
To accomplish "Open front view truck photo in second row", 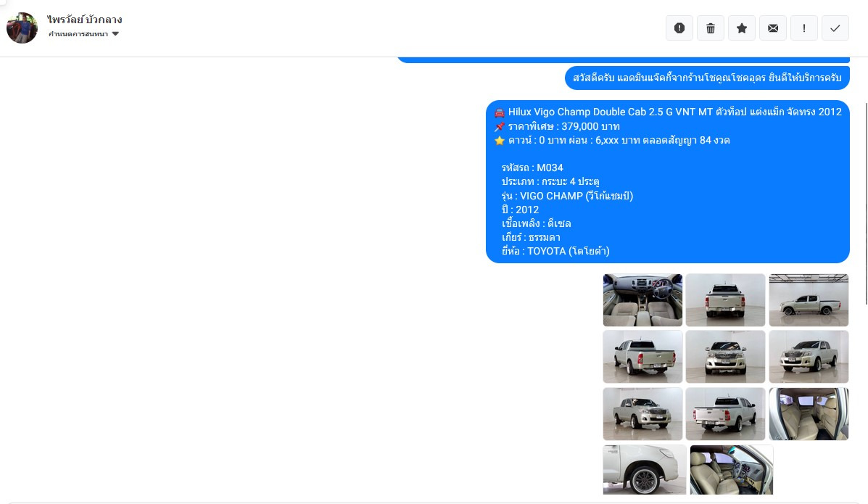I will [x=725, y=357].
